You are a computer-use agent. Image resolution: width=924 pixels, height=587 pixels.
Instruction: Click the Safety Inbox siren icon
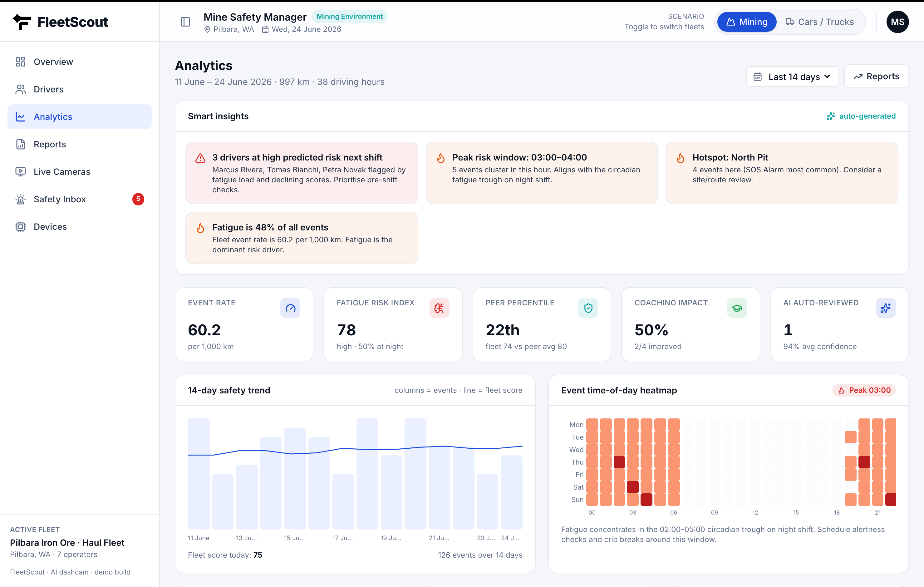click(x=21, y=199)
